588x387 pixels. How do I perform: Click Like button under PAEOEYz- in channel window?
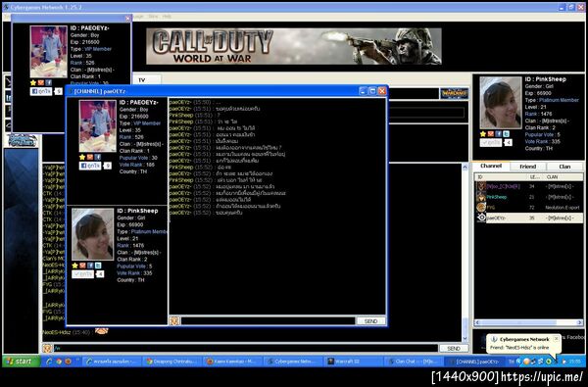point(90,166)
